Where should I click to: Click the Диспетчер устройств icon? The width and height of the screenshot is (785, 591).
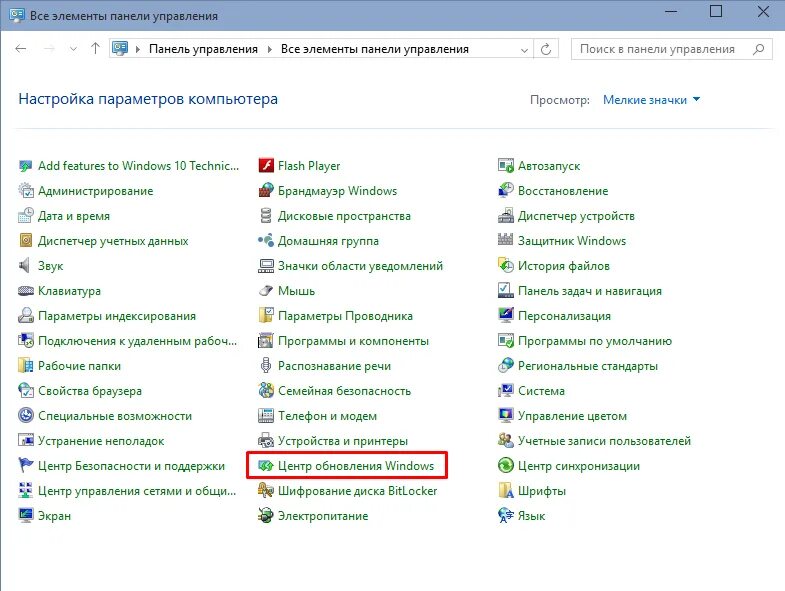506,215
